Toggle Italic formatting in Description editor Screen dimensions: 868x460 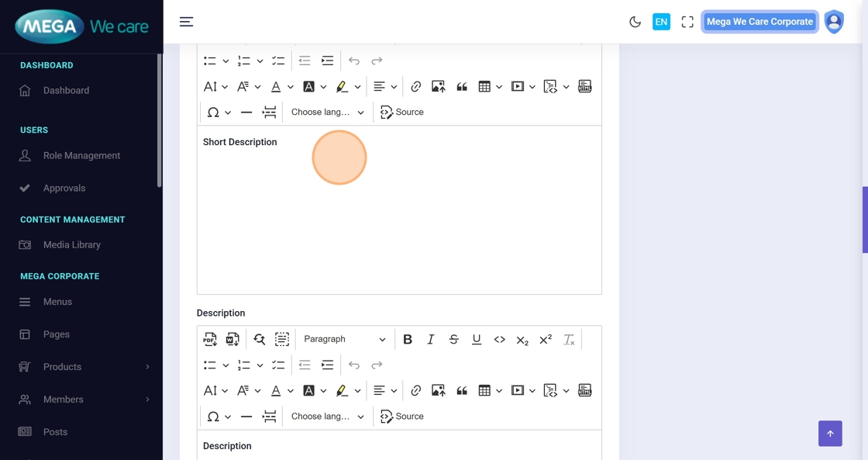[431, 339]
